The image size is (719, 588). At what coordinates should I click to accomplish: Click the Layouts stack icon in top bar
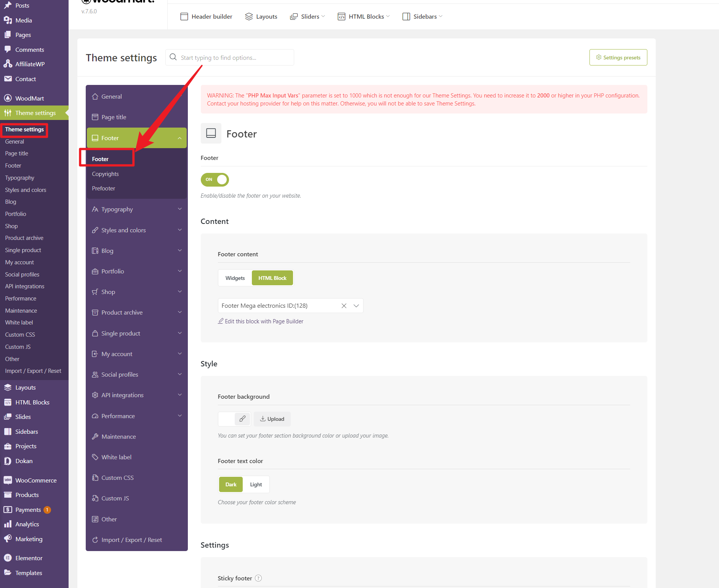pyautogui.click(x=249, y=16)
